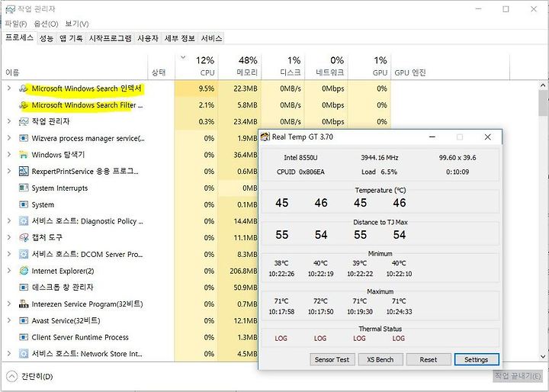
Task: Sort processes by 이름 column header
Action: [x=74, y=66]
